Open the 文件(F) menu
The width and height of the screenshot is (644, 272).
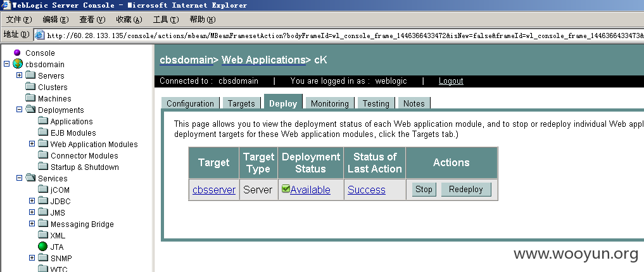point(19,20)
